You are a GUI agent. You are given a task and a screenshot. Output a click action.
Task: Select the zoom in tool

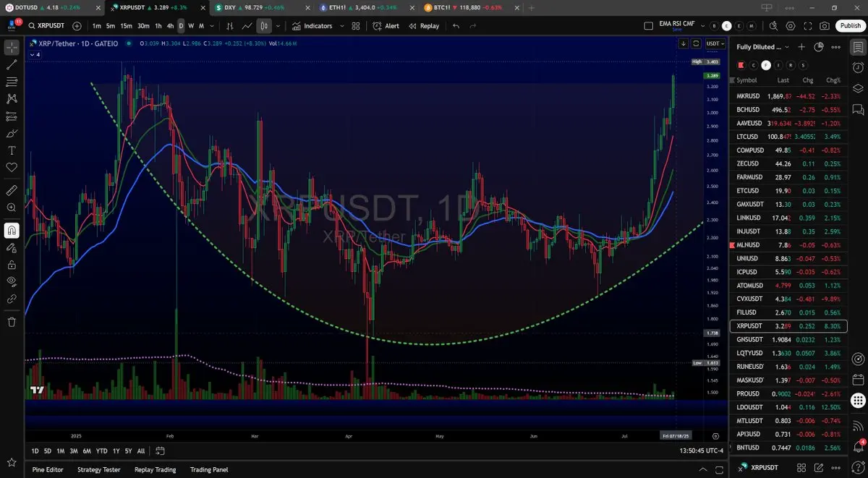[x=12, y=208]
